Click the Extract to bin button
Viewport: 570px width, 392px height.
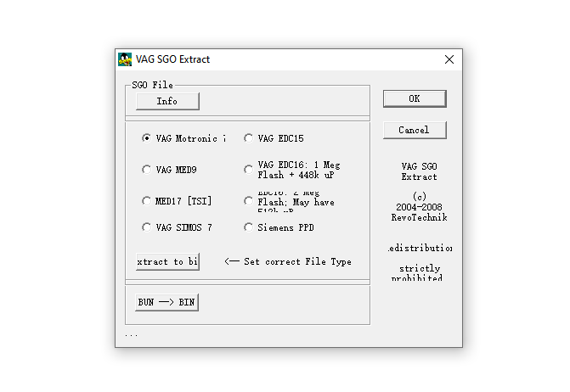(x=167, y=261)
